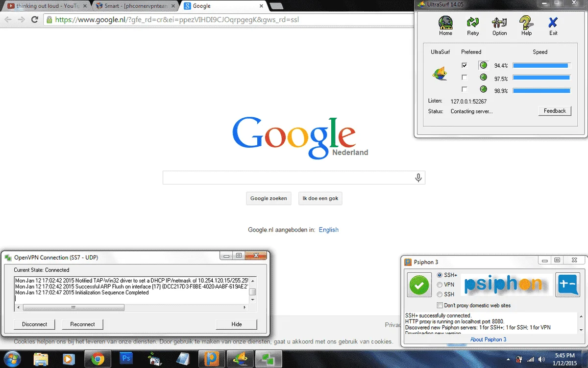
Task: Click the UltraSurf taskbar icon
Action: [240, 359]
